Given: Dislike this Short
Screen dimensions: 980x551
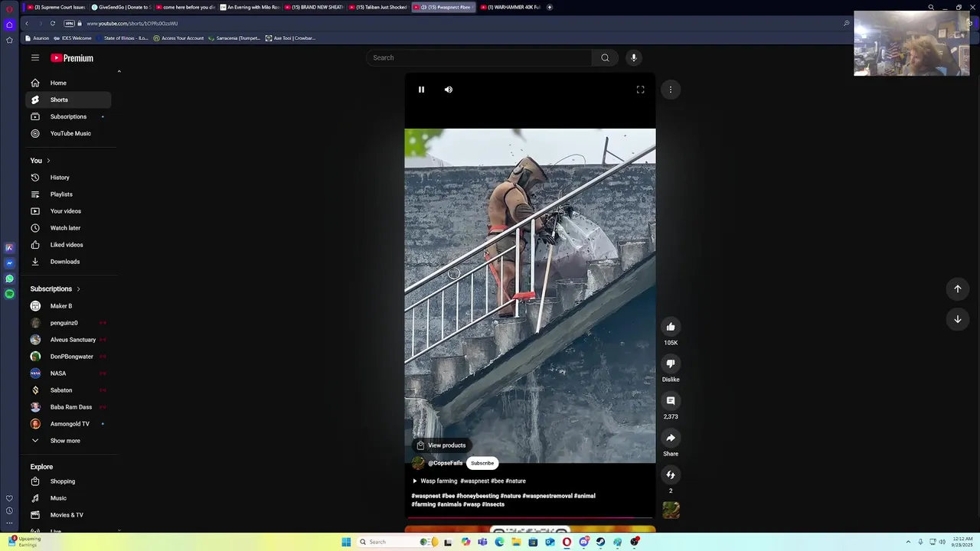Looking at the screenshot, I should coord(671,364).
